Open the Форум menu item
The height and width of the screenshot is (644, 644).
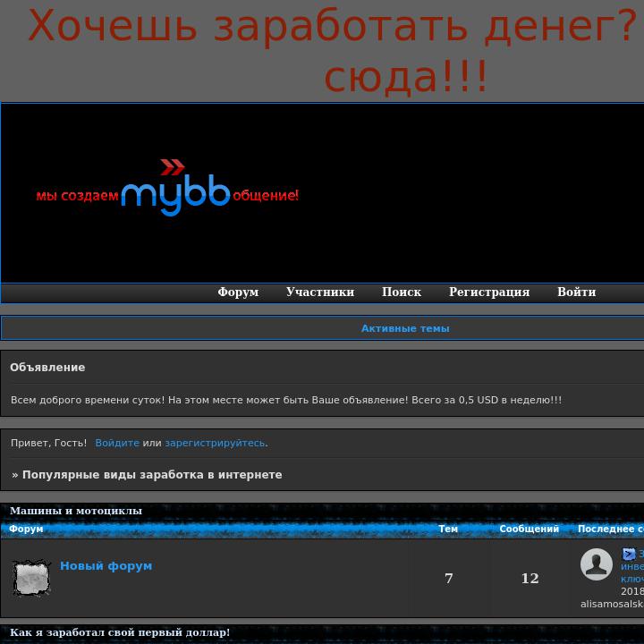tap(238, 292)
